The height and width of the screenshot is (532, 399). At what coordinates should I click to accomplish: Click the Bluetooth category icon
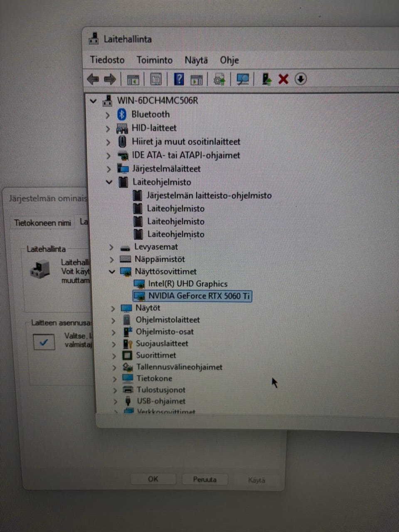(122, 114)
